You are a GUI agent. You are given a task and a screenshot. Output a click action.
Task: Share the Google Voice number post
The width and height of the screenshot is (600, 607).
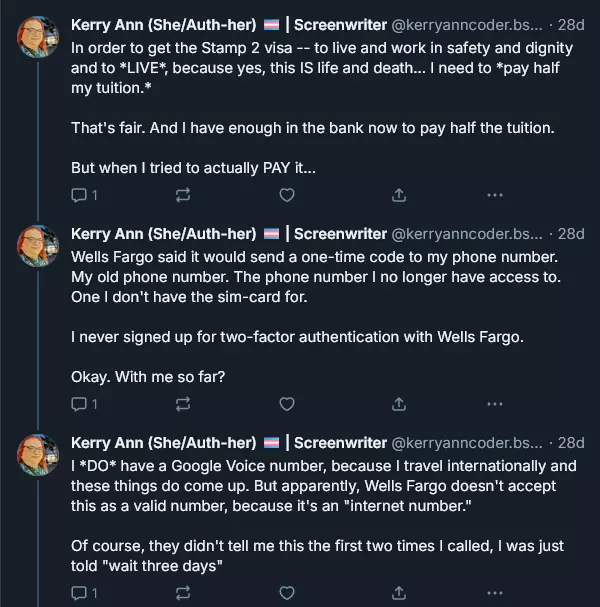pyautogui.click(x=398, y=593)
